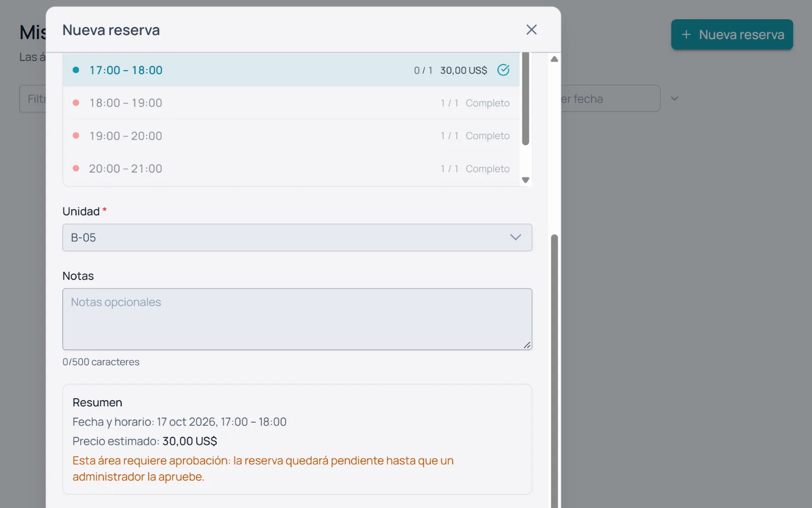The image size is (812, 508).
Task: Click the 'Completo' label on 20:00 slot
Action: 488,169
